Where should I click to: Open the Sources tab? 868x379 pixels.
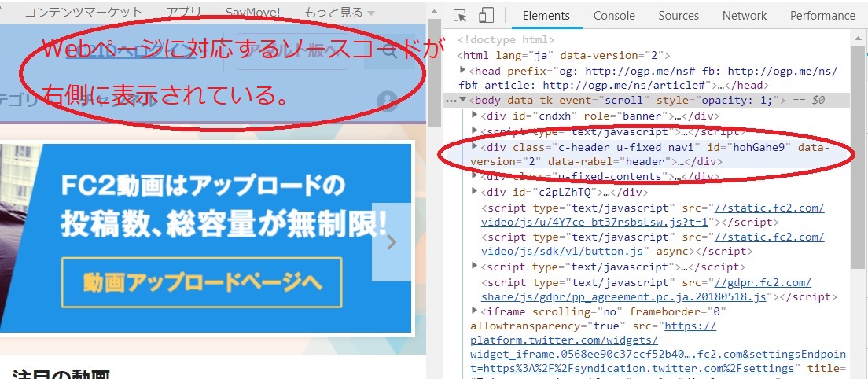(x=678, y=16)
